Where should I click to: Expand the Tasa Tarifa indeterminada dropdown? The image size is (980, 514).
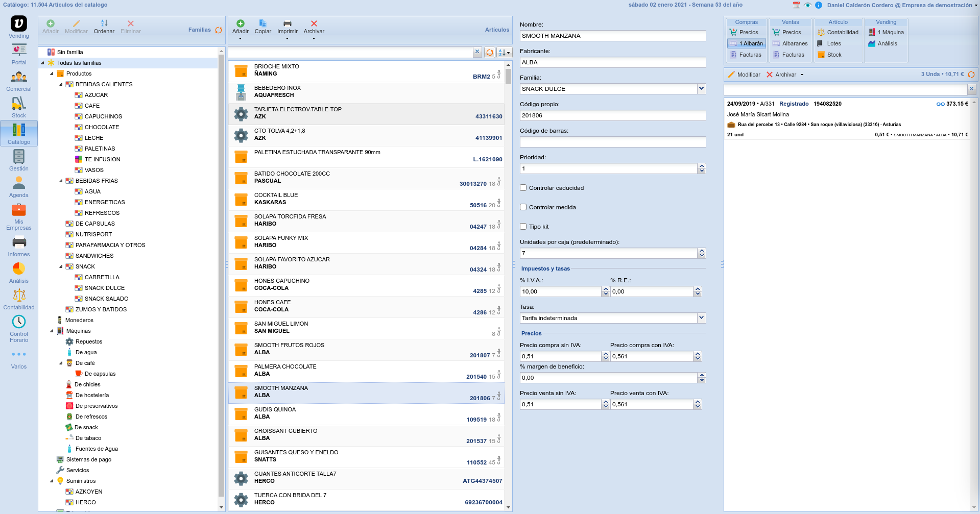point(701,318)
